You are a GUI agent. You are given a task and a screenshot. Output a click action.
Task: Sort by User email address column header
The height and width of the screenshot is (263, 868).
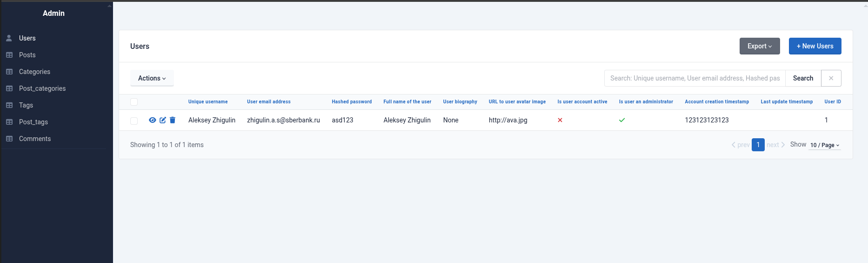(269, 101)
